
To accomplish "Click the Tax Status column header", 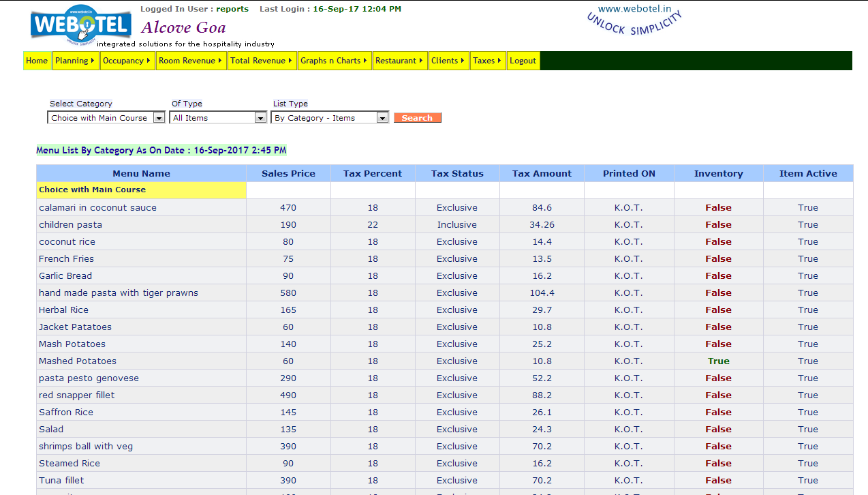I will (457, 173).
